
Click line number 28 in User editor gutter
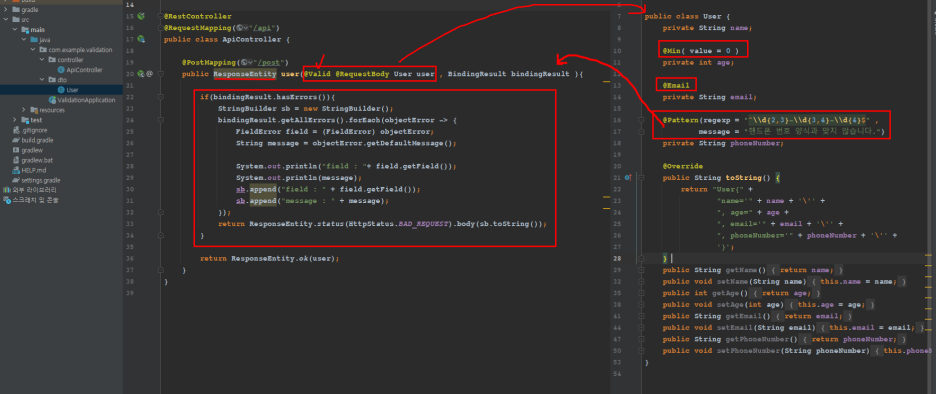618,258
